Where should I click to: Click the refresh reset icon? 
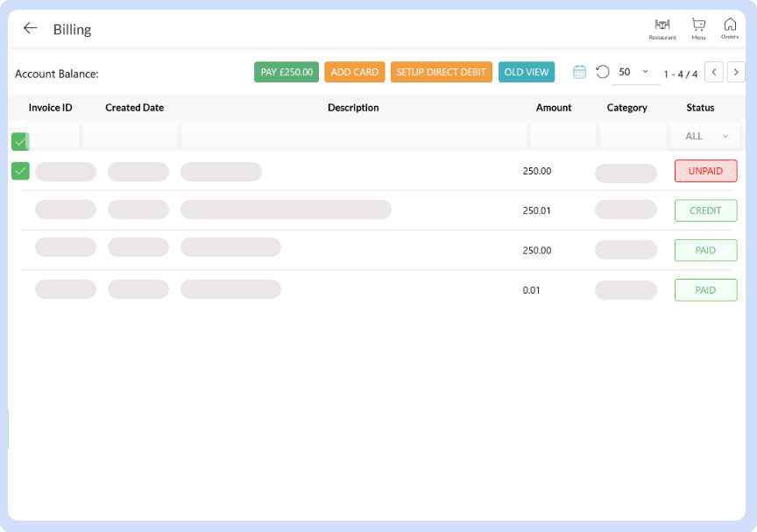pyautogui.click(x=602, y=72)
